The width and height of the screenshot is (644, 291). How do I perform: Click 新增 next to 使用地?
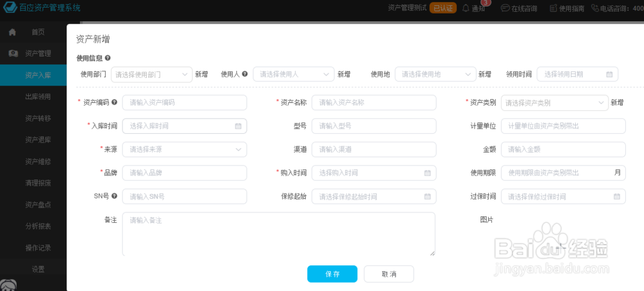485,74
